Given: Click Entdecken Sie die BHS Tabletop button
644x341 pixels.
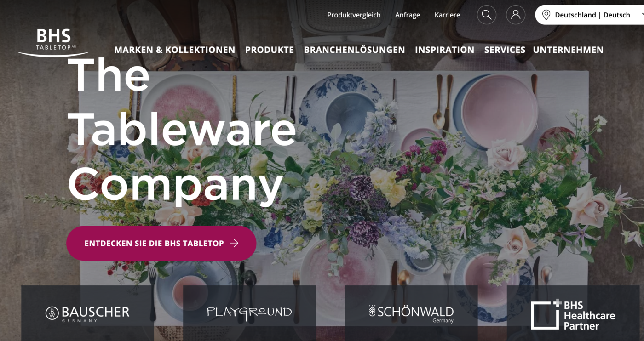Looking at the screenshot, I should tap(161, 243).
